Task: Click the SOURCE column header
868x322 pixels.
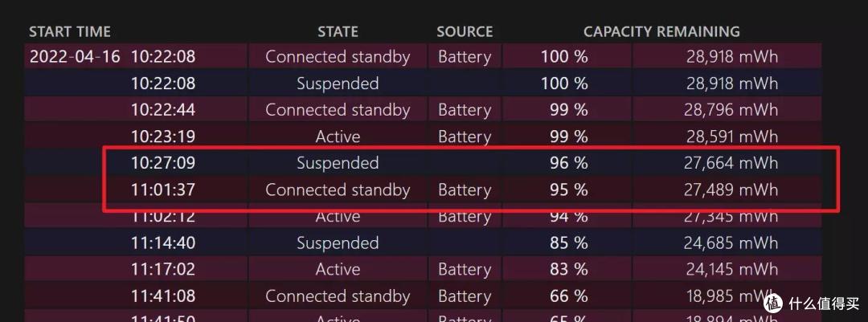Action: [x=465, y=31]
